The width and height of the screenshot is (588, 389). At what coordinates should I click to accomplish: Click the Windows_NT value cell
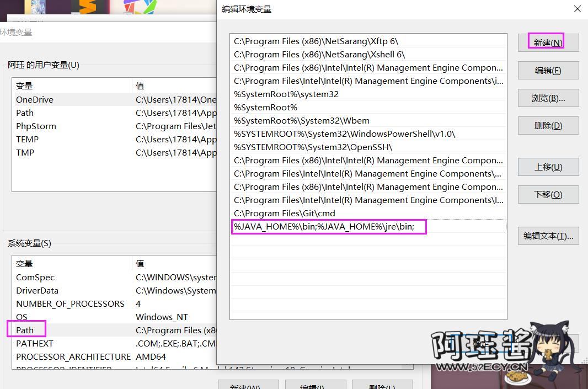(x=162, y=317)
